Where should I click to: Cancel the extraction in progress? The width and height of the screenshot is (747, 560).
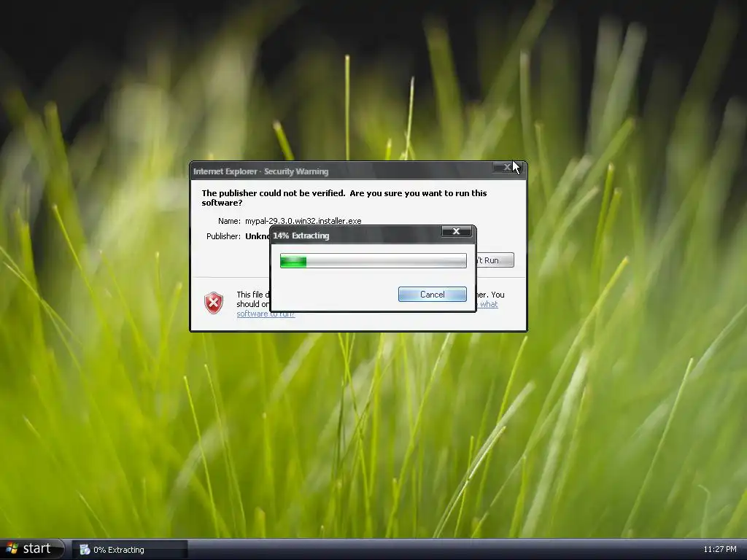coord(432,295)
